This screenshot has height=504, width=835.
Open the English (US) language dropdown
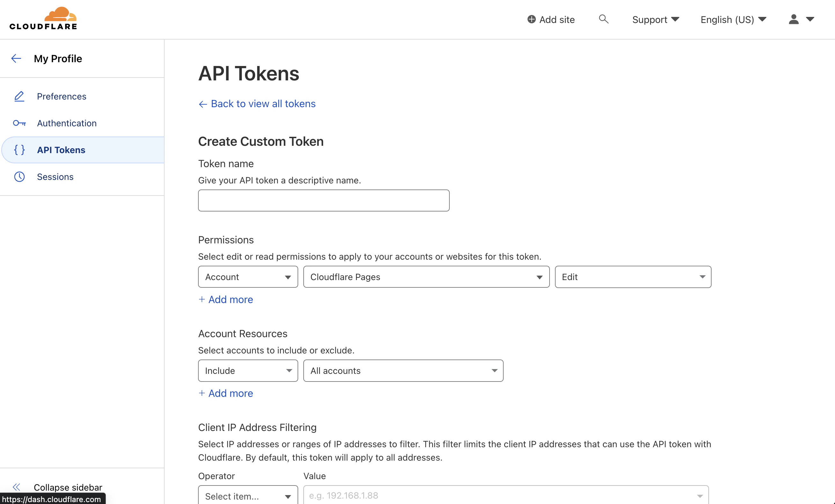(733, 19)
